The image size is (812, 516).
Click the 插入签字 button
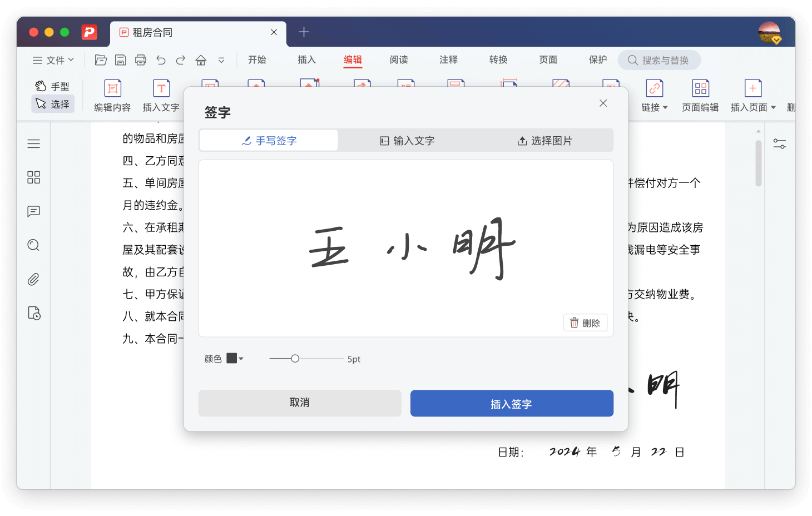(512, 403)
